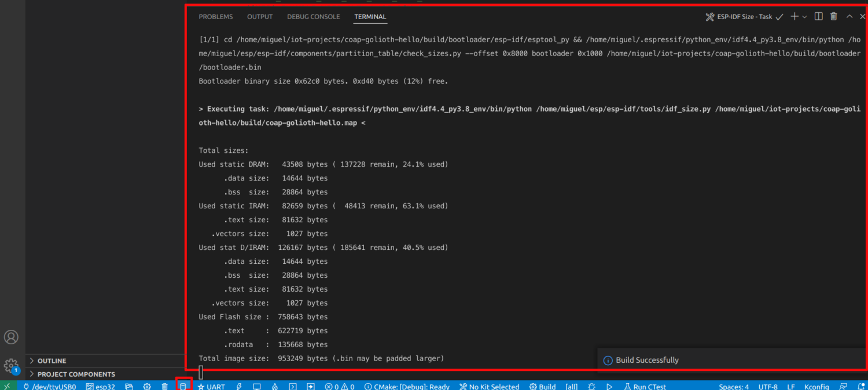Click No Kit Selected in status bar
The height and width of the screenshot is (390, 868).
[489, 386]
